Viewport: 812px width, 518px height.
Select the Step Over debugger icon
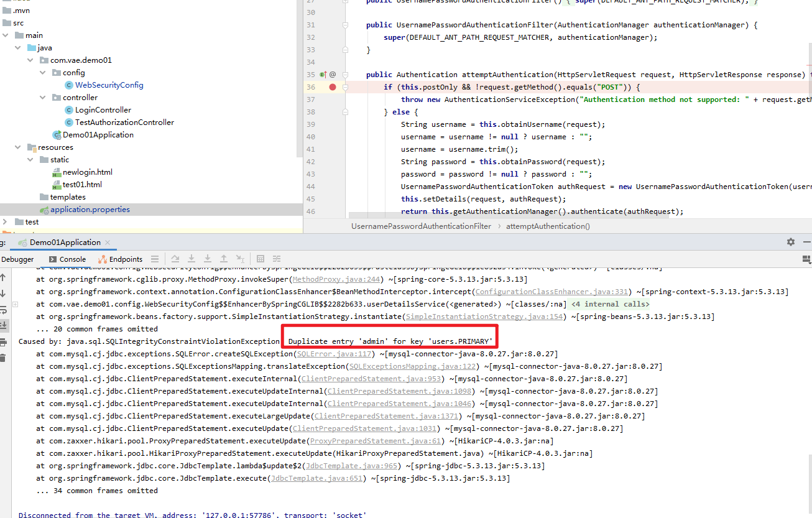click(175, 259)
